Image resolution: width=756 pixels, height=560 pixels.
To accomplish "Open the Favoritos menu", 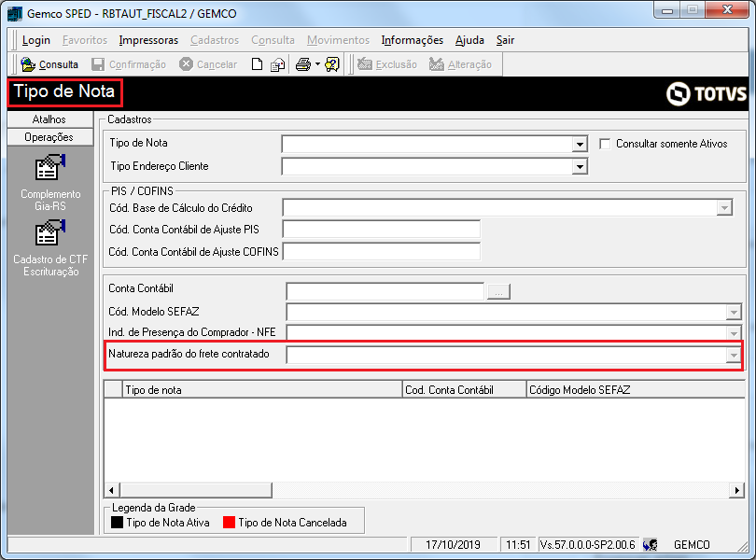I will click(x=85, y=40).
